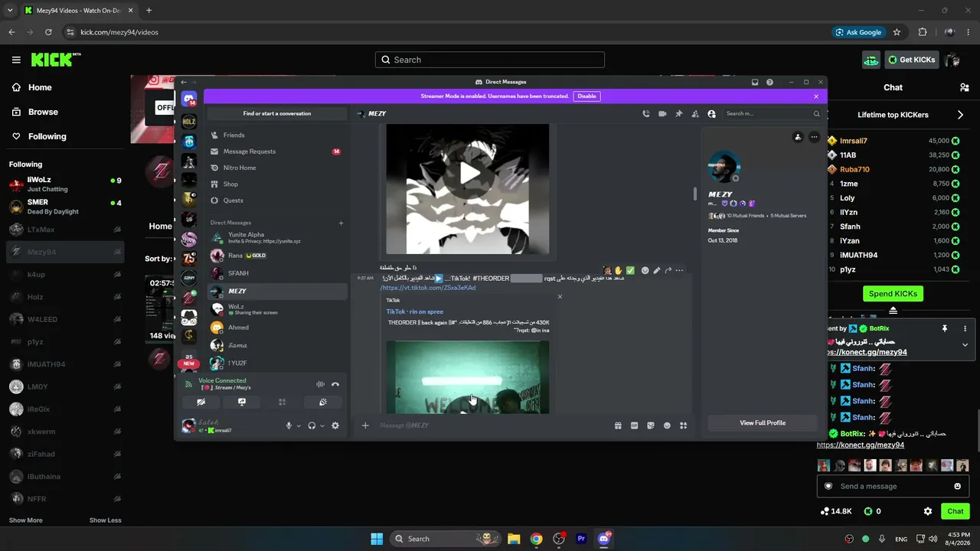
Task: Open the GIF picker
Action: coord(634,425)
